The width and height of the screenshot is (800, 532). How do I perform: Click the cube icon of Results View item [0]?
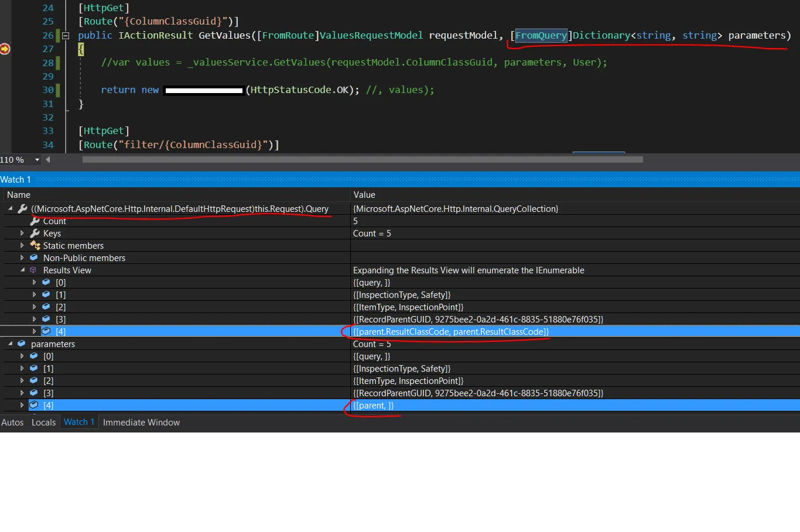tap(46, 283)
